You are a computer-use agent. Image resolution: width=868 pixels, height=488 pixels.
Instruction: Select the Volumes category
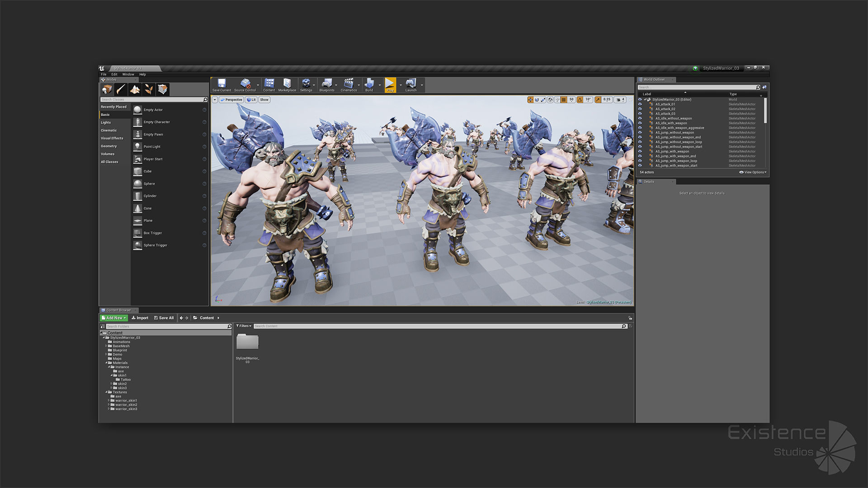pos(115,154)
